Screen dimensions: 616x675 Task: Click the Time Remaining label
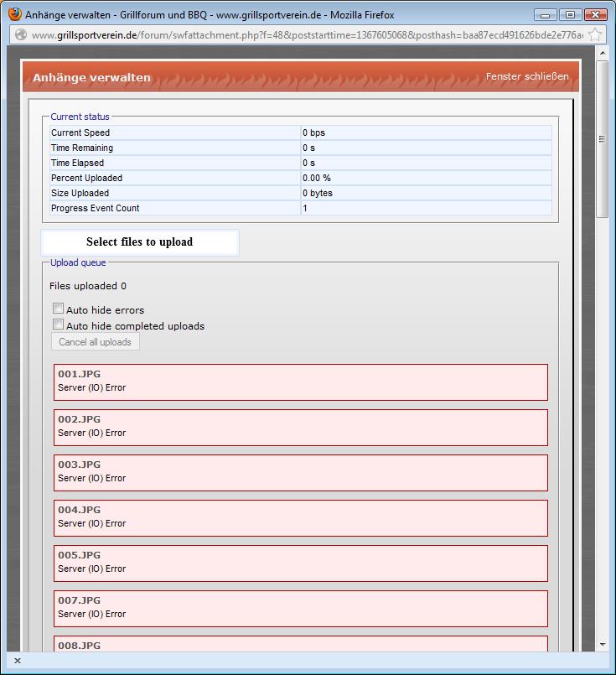click(x=82, y=148)
